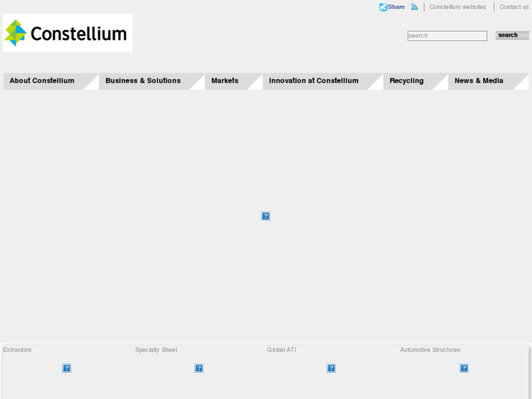Expand the Business & Solutions menu
Image resolution: width=532 pixels, height=399 pixels.
pos(143,81)
